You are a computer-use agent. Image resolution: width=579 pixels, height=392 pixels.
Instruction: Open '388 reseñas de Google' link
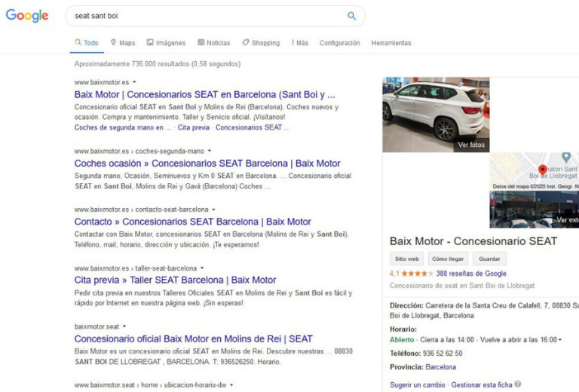click(x=470, y=274)
